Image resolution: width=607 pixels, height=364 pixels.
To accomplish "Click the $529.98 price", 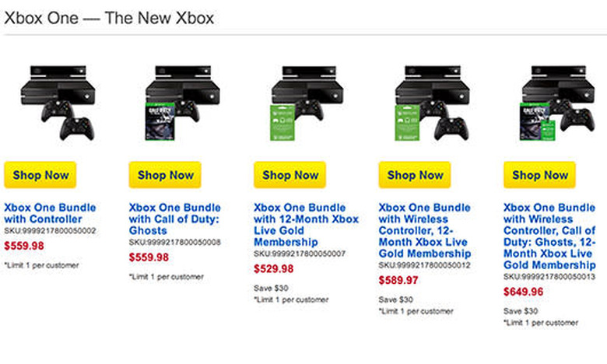I will click(274, 269).
